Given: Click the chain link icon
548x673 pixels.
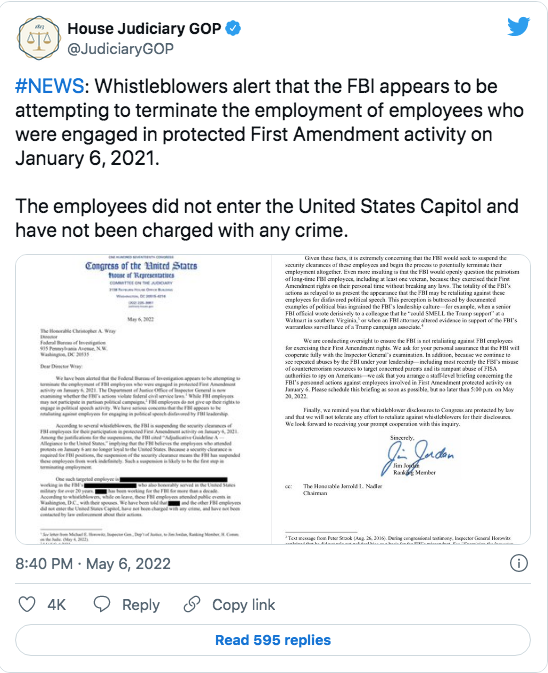Looking at the screenshot, I should pos(192,604).
